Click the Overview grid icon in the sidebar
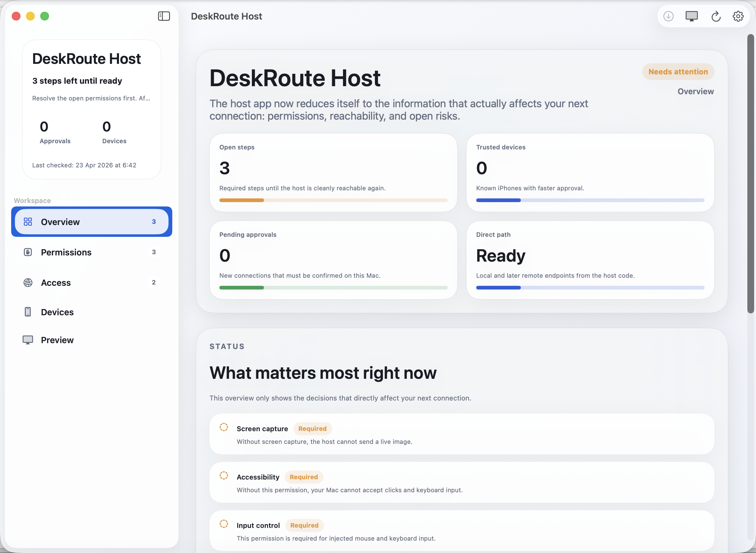 28,222
